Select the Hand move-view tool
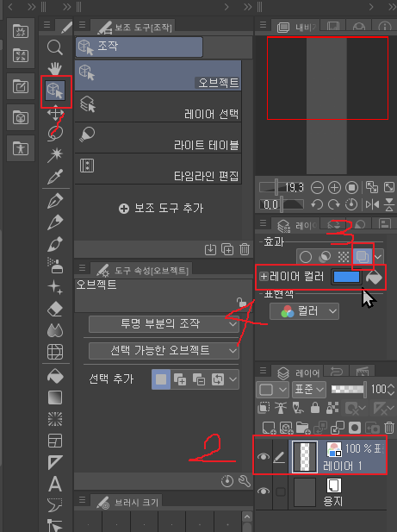Screen dimensions: 397x532 55,68
